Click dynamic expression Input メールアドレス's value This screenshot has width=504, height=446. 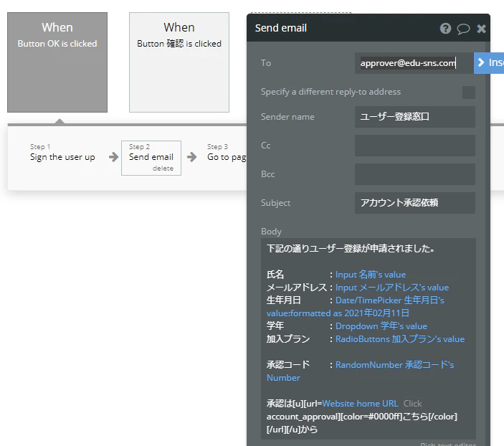tap(392, 288)
